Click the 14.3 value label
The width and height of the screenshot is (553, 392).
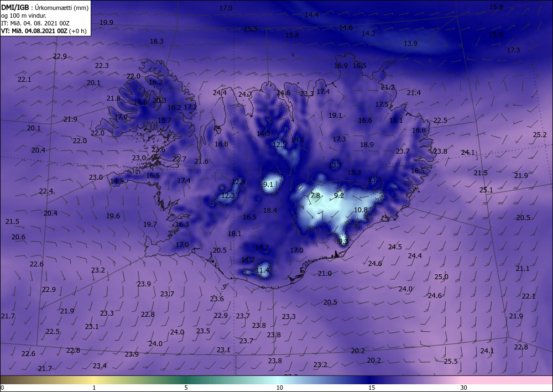pos(263,134)
